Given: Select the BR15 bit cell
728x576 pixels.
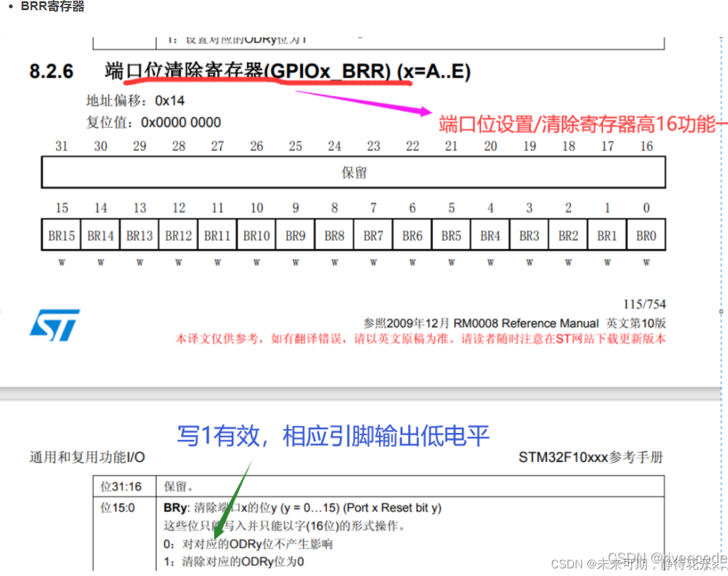Looking at the screenshot, I should click(61, 235).
